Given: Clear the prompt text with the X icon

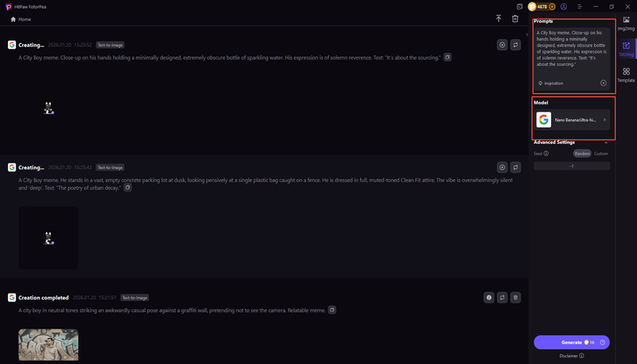Looking at the screenshot, I should tap(603, 83).
